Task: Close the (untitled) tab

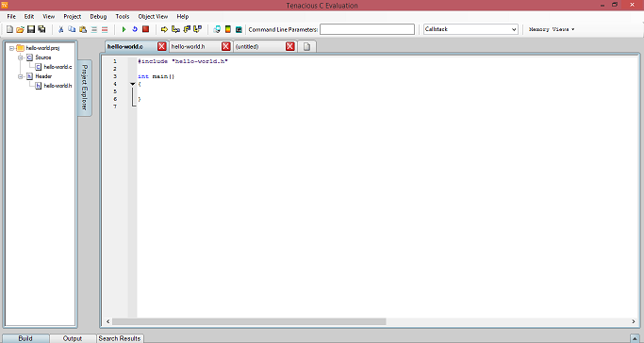Action: coord(290,46)
